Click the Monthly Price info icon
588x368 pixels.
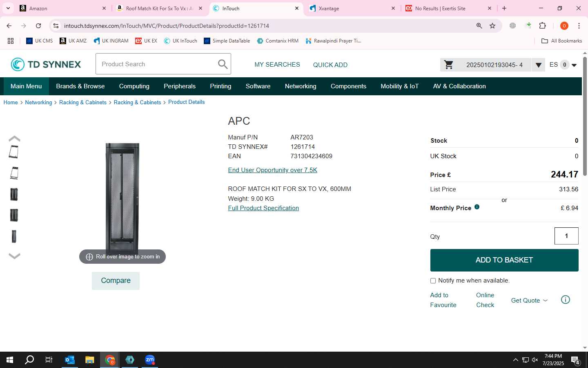click(477, 207)
